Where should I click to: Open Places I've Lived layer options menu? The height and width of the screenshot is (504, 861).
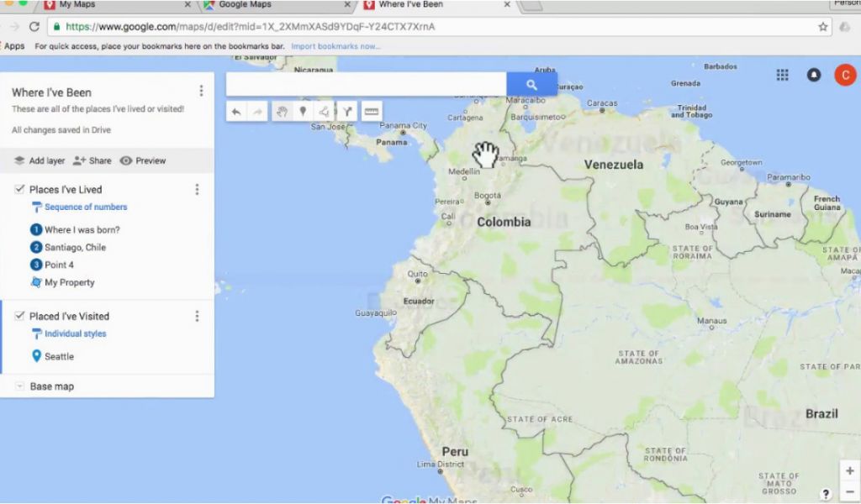tap(197, 190)
